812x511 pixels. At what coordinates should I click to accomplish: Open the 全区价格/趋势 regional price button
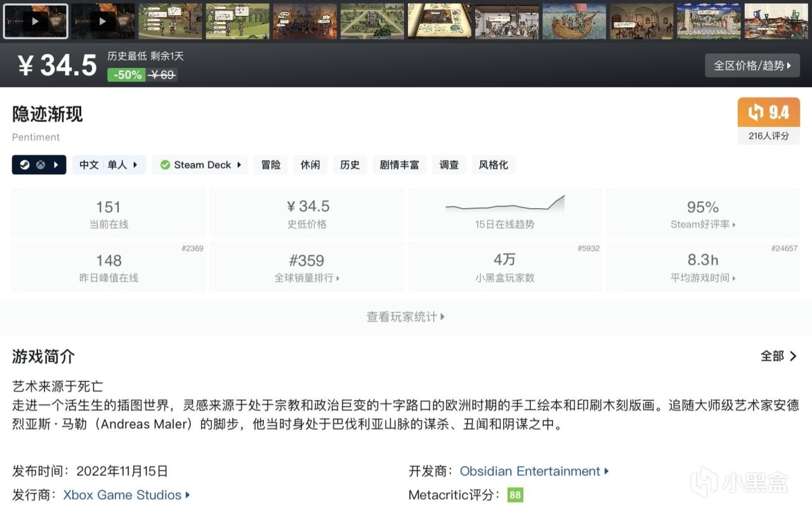coord(752,65)
